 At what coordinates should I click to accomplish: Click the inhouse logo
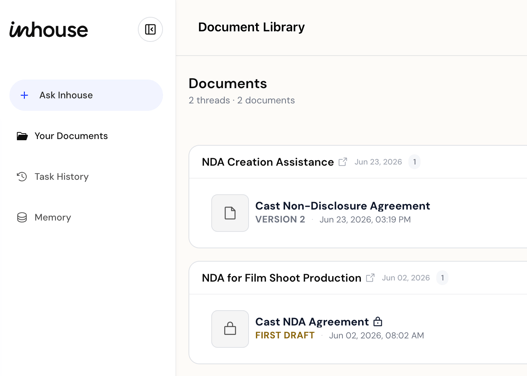[49, 30]
